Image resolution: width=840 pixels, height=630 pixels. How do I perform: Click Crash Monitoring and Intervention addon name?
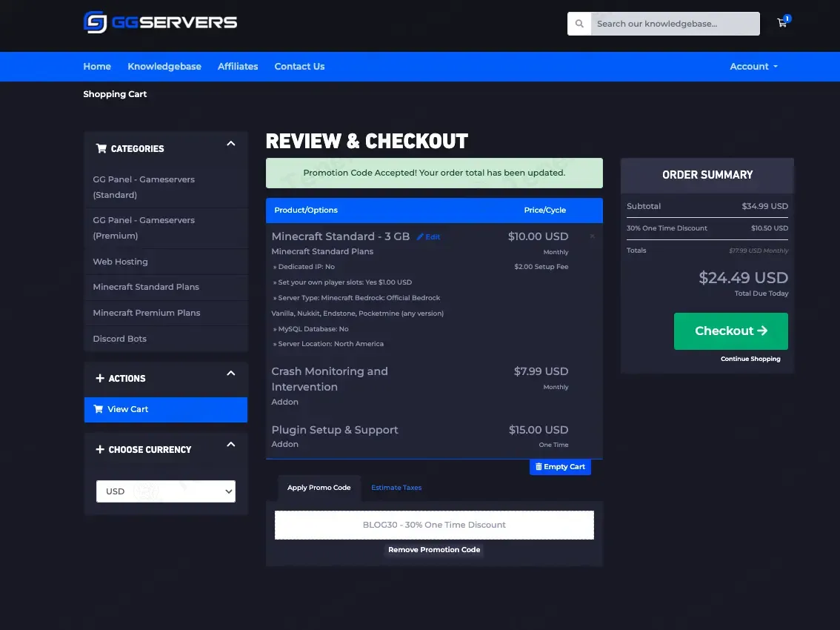coord(330,379)
